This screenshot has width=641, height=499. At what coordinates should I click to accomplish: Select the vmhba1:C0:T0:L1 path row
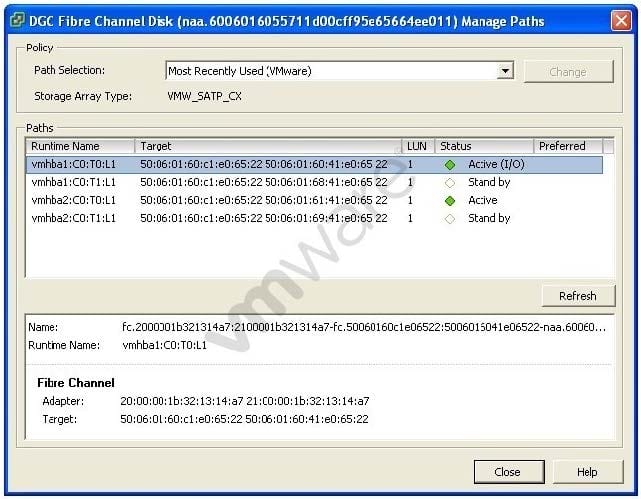(314, 164)
